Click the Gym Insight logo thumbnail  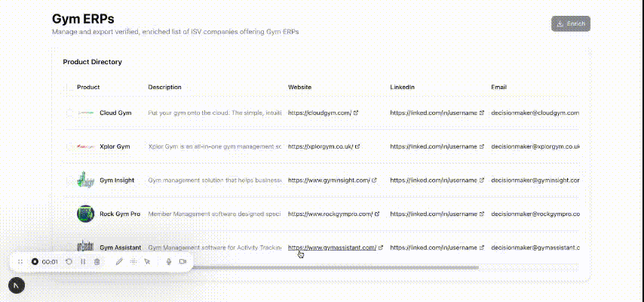86,180
